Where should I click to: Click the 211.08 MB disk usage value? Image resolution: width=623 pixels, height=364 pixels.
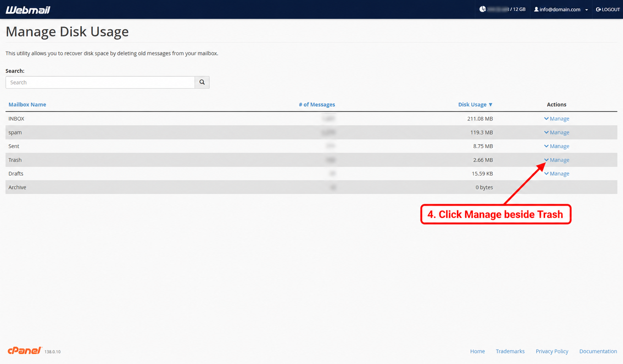[x=480, y=119]
